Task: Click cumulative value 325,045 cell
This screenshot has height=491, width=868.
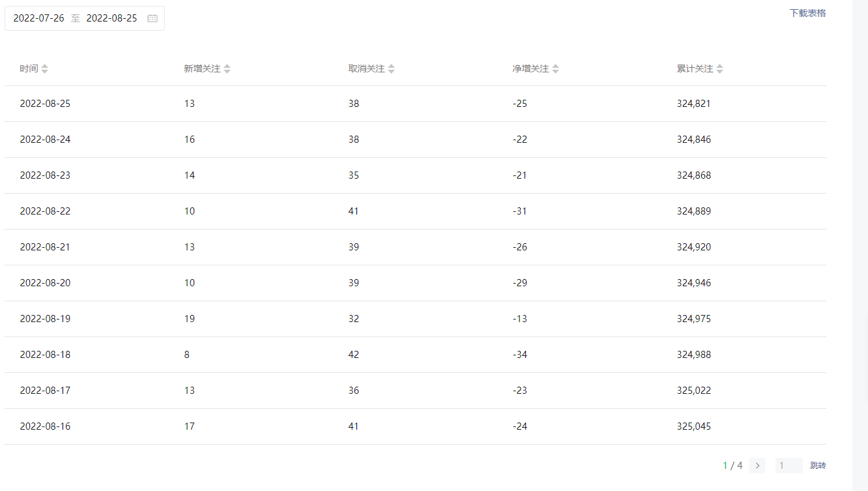Action: pyautogui.click(x=694, y=426)
